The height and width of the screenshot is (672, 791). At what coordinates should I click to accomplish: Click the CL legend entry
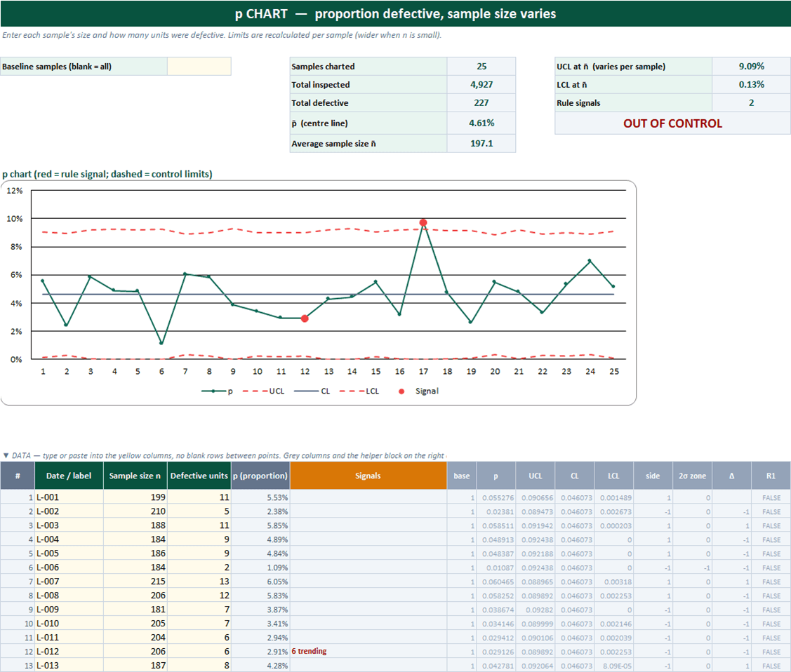point(312,391)
